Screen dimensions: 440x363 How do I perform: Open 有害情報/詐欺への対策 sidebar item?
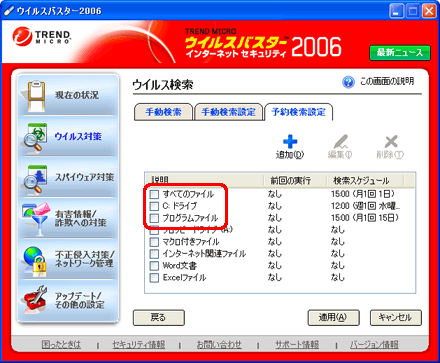coord(68,219)
